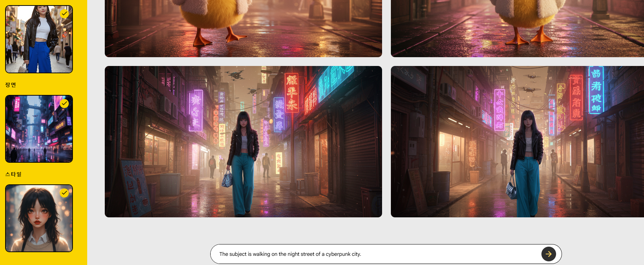Screen dimensions: 644x265
Task: Open the left generated cyberpunk street image
Action: click(243, 141)
